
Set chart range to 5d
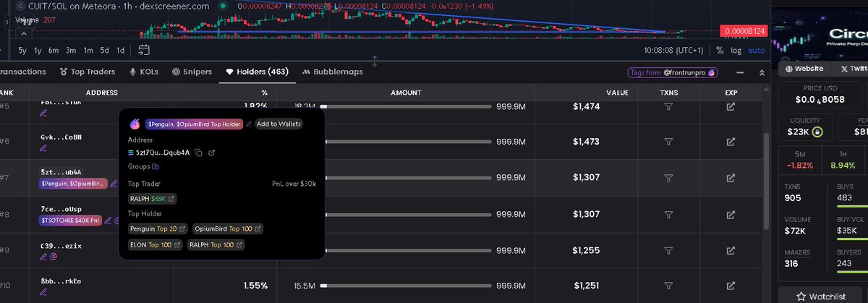click(105, 51)
